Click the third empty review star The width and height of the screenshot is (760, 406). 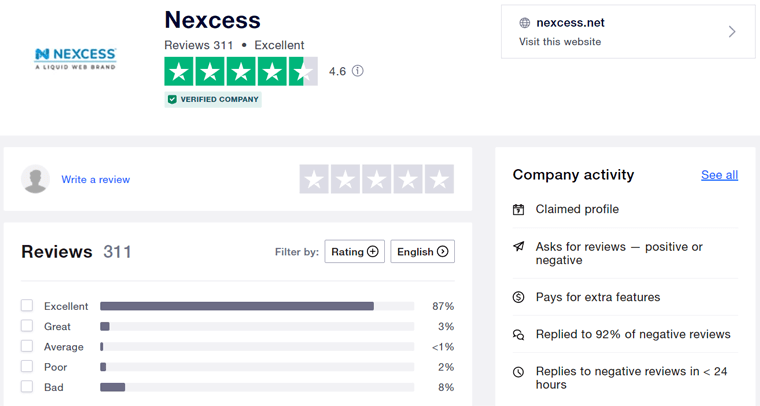pos(377,180)
